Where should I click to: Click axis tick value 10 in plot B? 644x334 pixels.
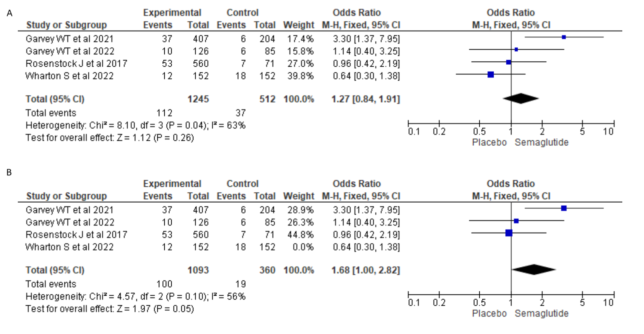[x=608, y=303]
